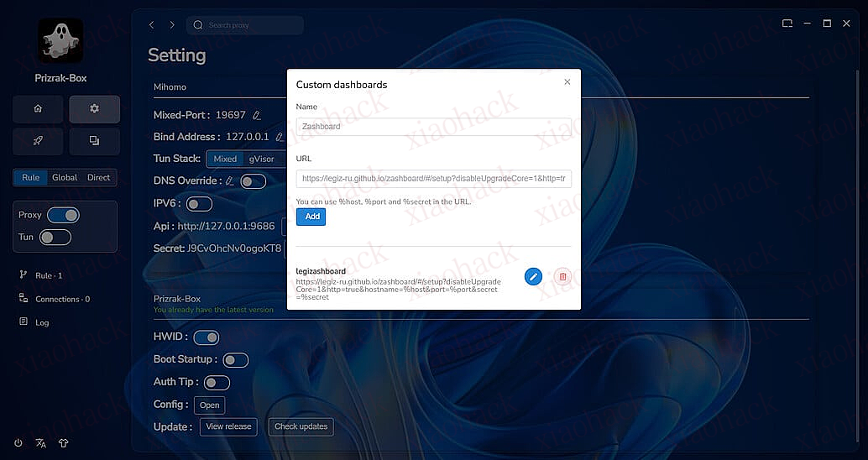
Task: Click the language translate icon
Action: [40, 443]
